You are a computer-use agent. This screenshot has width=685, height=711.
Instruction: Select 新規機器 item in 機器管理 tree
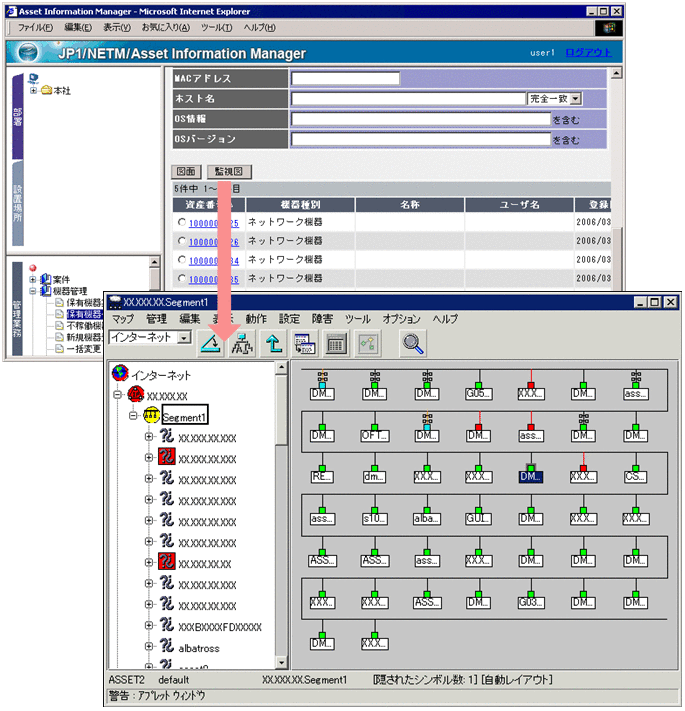[x=84, y=337]
